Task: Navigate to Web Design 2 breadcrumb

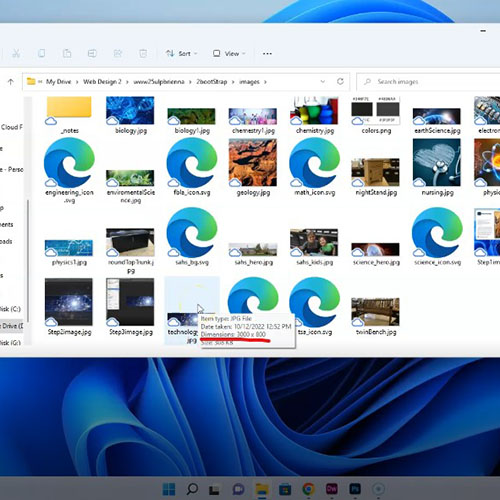Action: pyautogui.click(x=102, y=82)
